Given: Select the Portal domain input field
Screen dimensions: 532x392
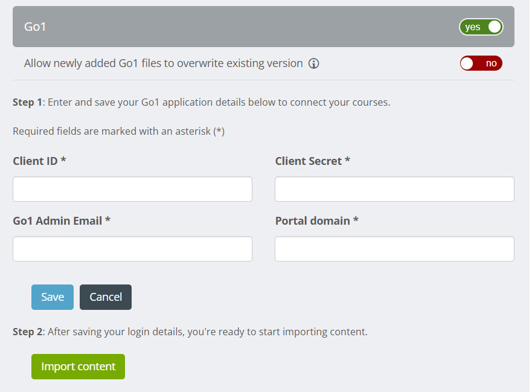Looking at the screenshot, I should [x=394, y=249].
